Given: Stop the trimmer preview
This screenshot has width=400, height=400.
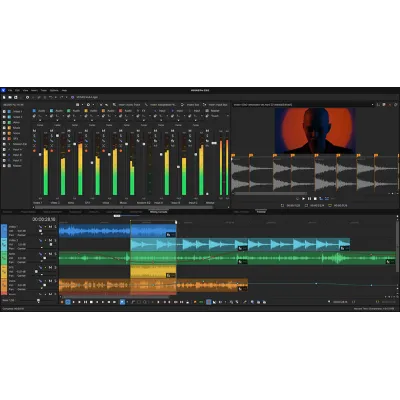Looking at the screenshot, I should (315, 199).
